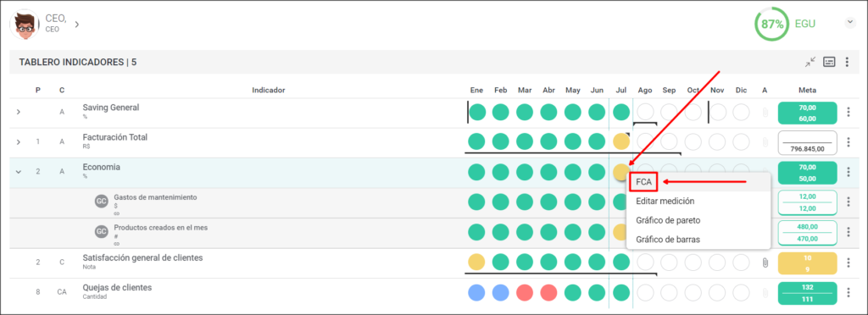The width and height of the screenshot is (868, 315).
Task: Click the link icon under Productos creados en el mes
Action: coord(116,243)
